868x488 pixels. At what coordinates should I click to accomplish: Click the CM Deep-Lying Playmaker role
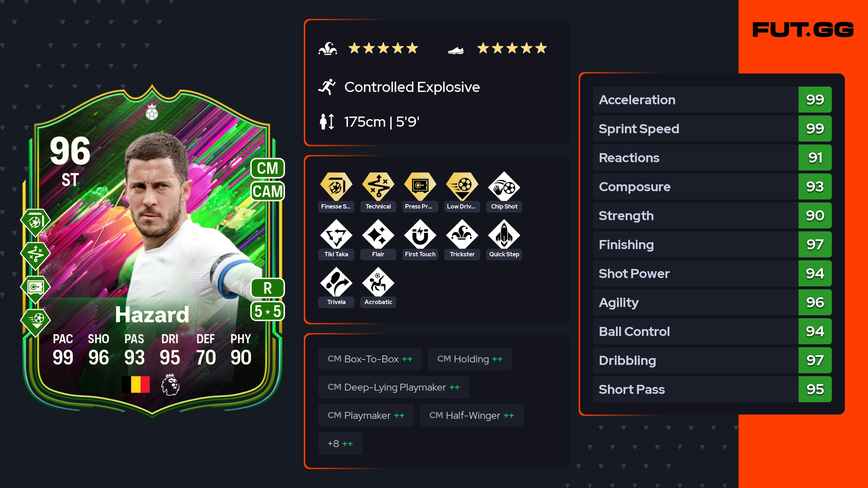(x=393, y=387)
